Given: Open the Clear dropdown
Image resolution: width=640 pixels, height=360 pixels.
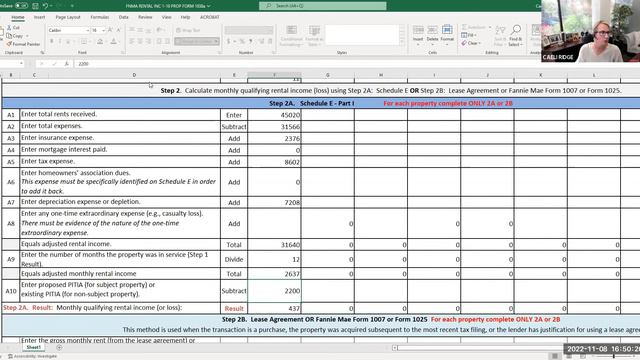Looking at the screenshot, I should pyautogui.click(x=471, y=43).
